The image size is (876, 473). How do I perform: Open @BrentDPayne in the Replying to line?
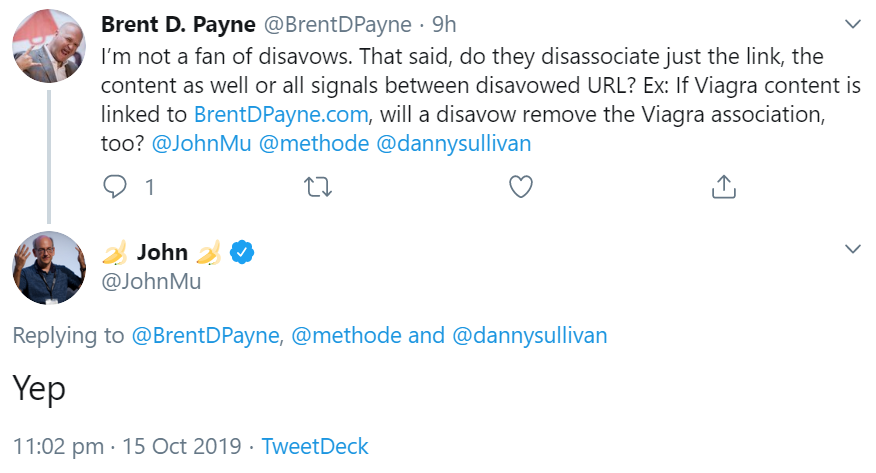click(206, 336)
